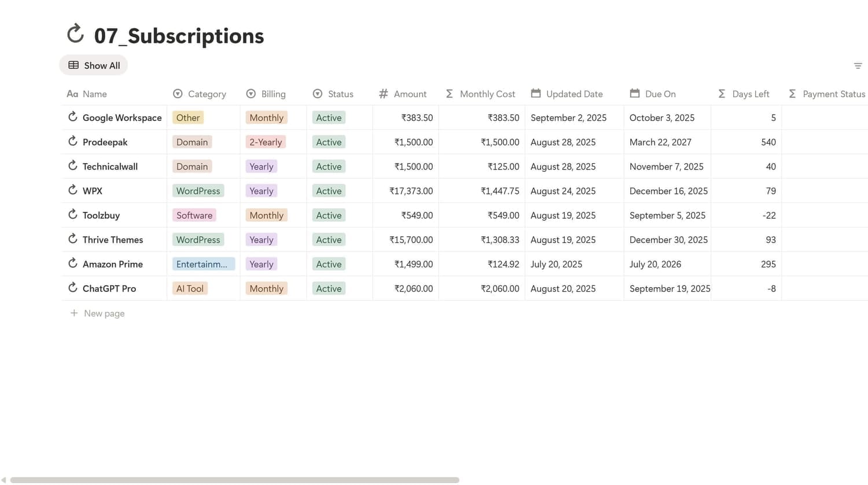Select the Show All view tab
The width and height of the screenshot is (868, 485).
pyautogui.click(x=94, y=65)
